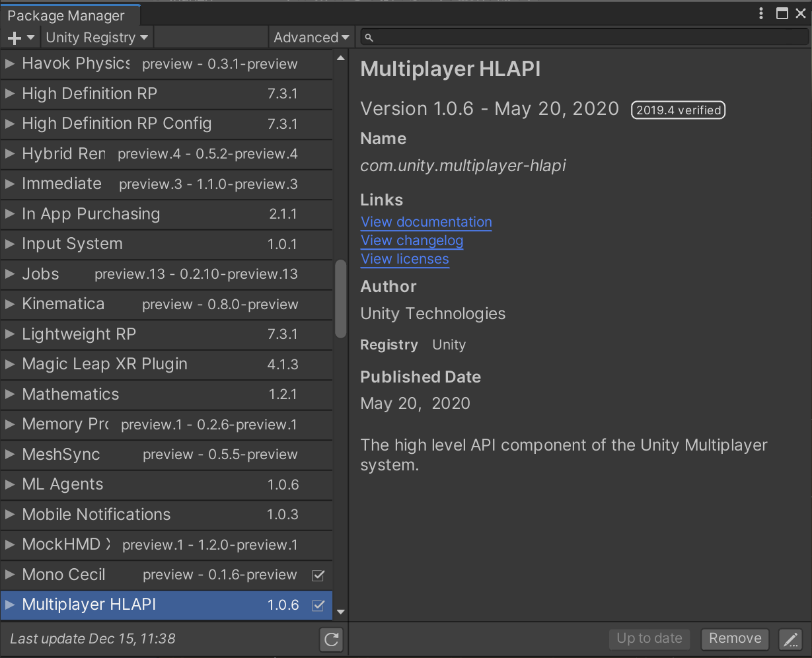Screen dimensions: 812x658
Task: Open the View documentation link
Action: click(x=426, y=222)
